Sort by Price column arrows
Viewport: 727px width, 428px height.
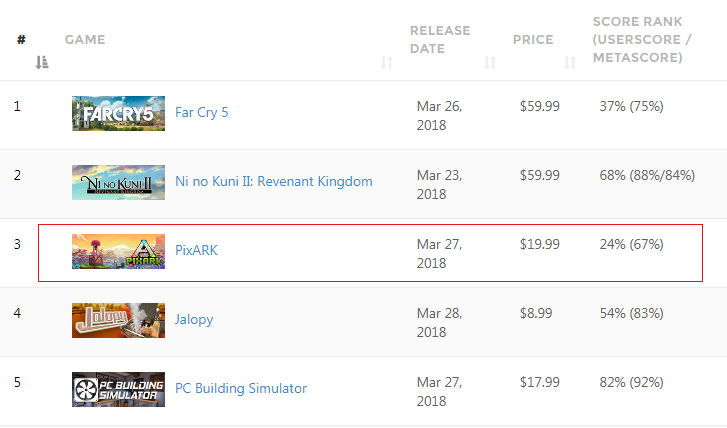click(570, 63)
